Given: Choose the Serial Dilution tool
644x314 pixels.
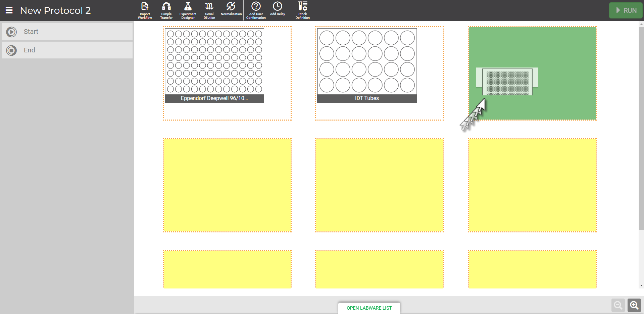Looking at the screenshot, I should (209, 10).
